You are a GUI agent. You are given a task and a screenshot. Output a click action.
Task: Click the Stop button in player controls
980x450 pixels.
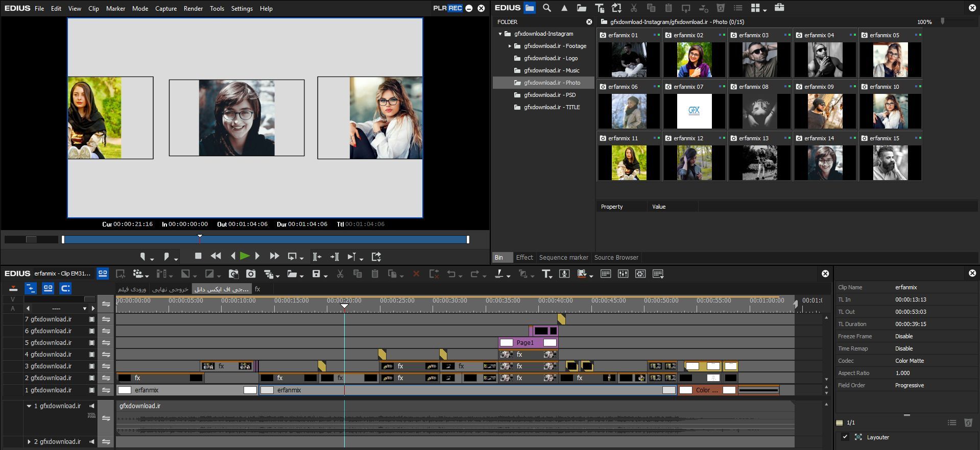tap(198, 256)
